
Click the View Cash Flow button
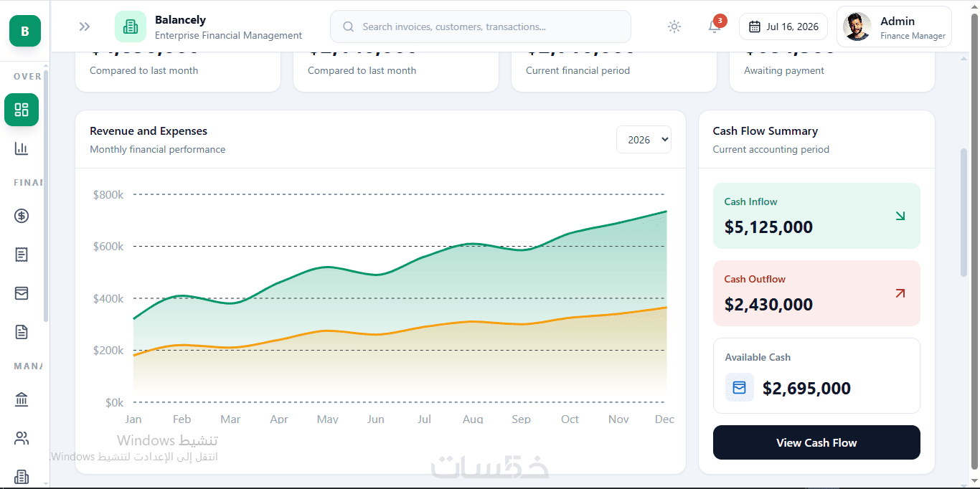click(816, 442)
